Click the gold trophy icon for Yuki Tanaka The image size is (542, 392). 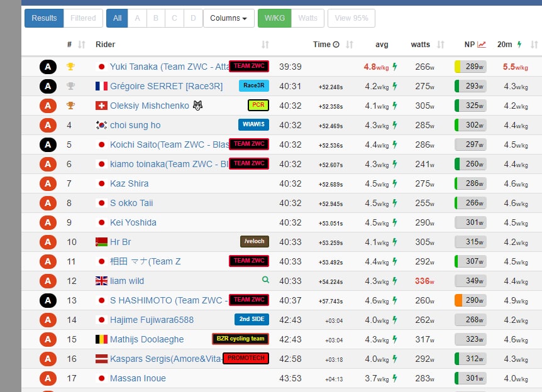[x=70, y=67]
